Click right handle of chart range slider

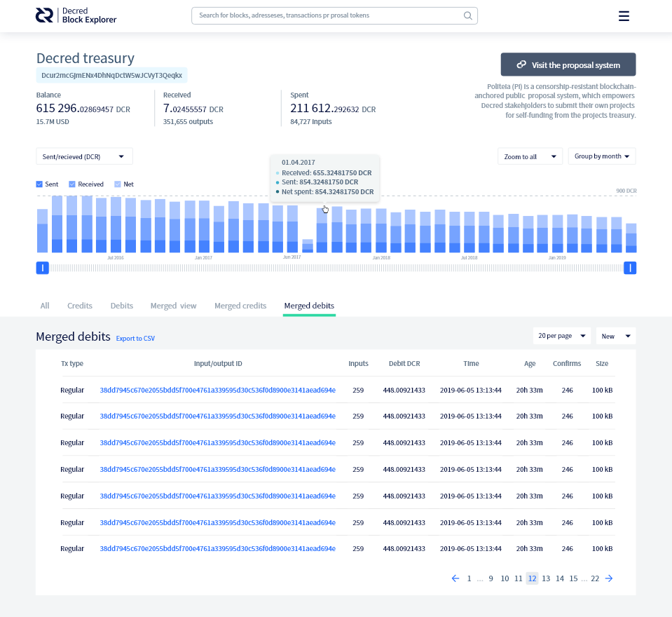pyautogui.click(x=630, y=268)
